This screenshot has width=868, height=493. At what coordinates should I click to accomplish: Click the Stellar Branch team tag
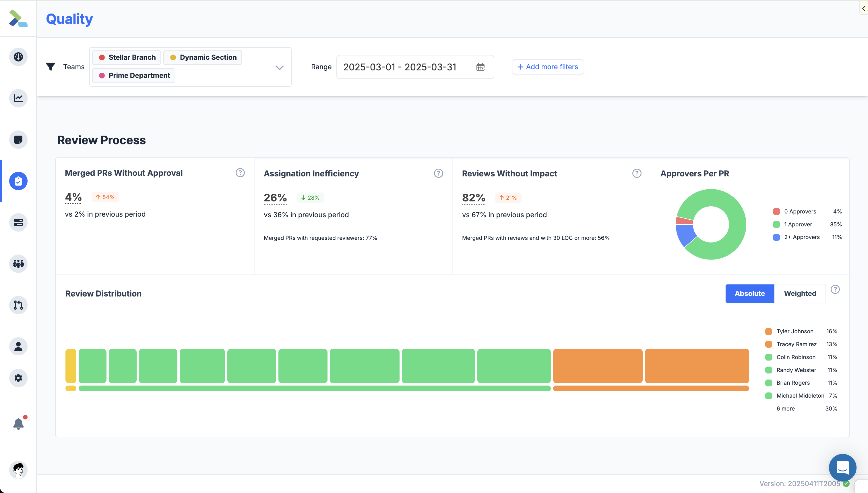[127, 57]
